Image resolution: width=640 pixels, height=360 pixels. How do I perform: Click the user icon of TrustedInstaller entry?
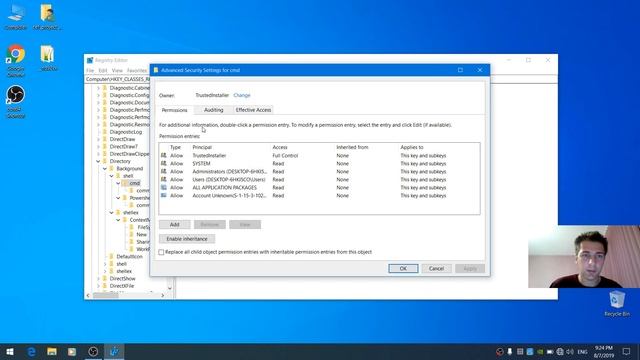coord(164,156)
